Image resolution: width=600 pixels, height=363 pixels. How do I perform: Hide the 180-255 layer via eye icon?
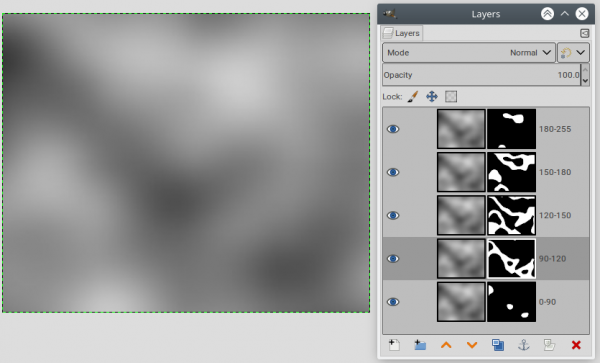[393, 129]
